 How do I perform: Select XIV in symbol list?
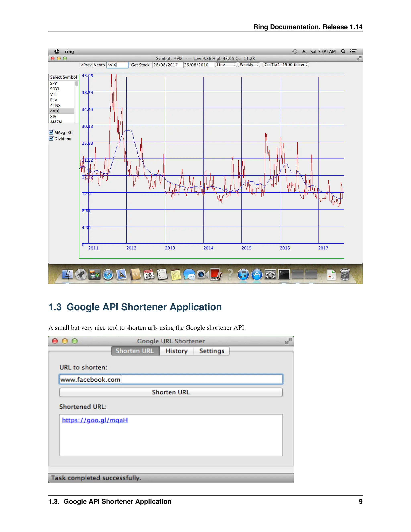(62, 116)
